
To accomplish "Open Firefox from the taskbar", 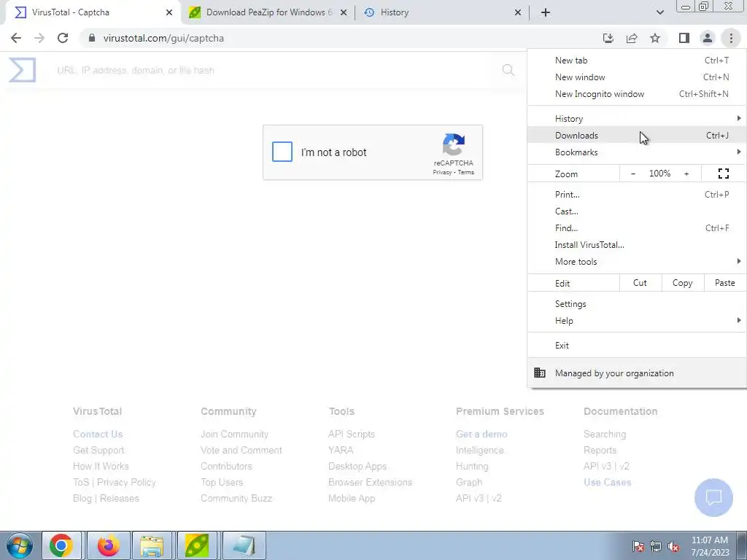I will [x=108, y=545].
